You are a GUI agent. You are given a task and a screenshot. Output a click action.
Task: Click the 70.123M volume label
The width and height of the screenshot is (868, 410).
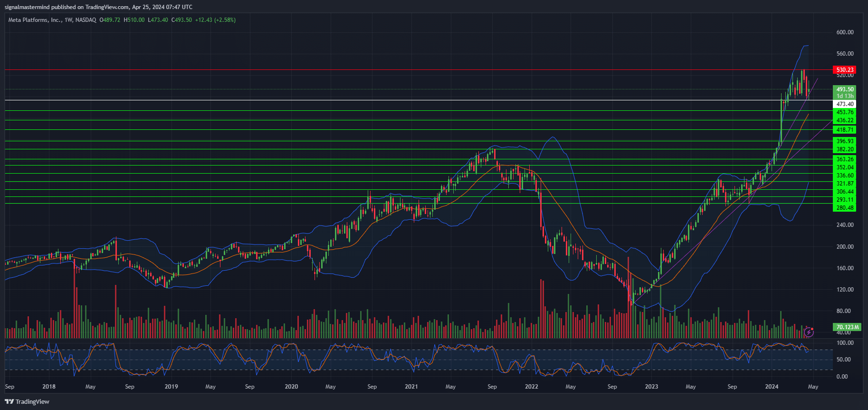pyautogui.click(x=847, y=327)
